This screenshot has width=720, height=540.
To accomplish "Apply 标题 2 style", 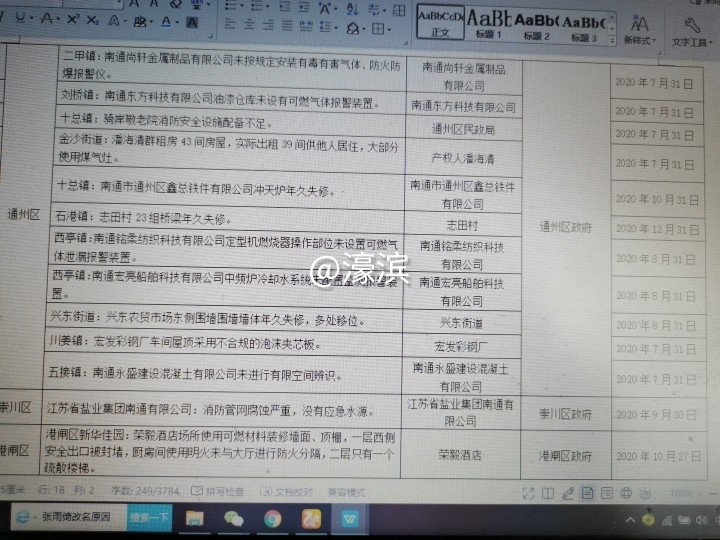I will (536, 27).
